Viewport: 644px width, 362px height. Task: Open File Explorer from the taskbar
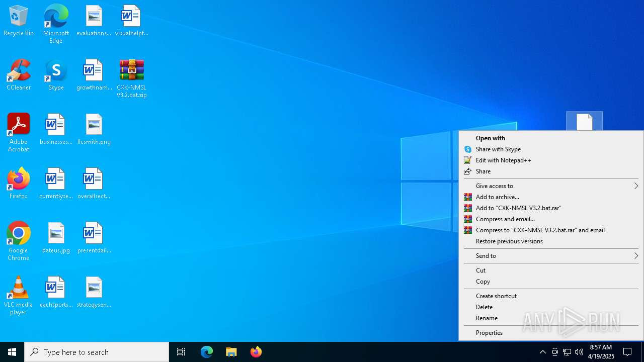tap(231, 352)
